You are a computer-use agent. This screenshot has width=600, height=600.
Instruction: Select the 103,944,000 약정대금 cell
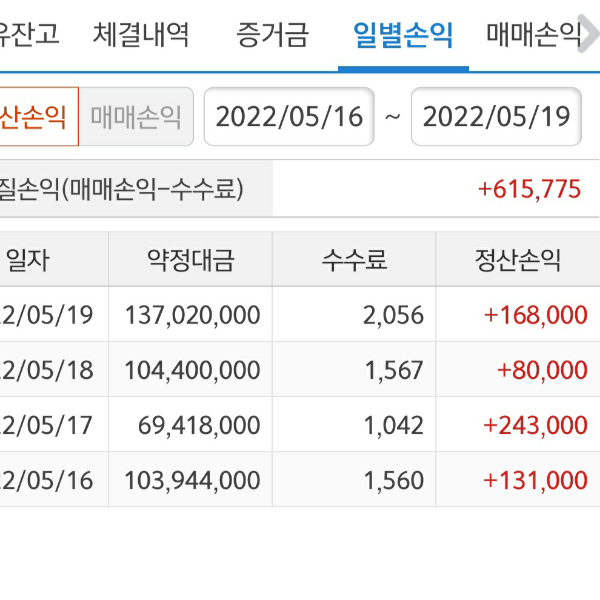[192, 480]
